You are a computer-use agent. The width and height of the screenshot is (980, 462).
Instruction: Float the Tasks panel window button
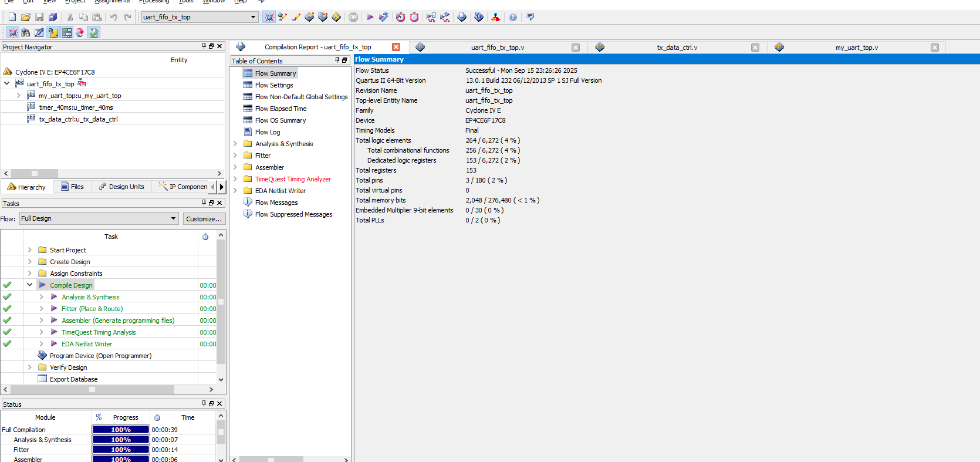tap(211, 203)
